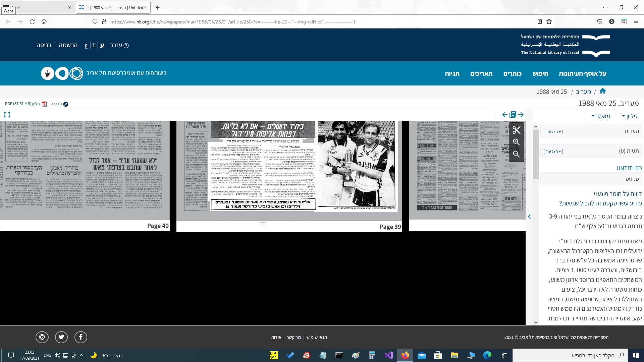Click the home breadcrumb icon
644x362 pixels.
(603, 91)
